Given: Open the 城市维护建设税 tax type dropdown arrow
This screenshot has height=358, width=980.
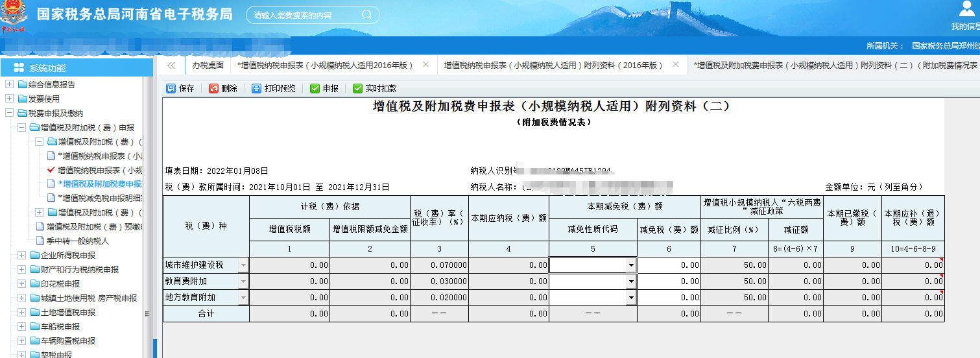Looking at the screenshot, I should click(243, 265).
